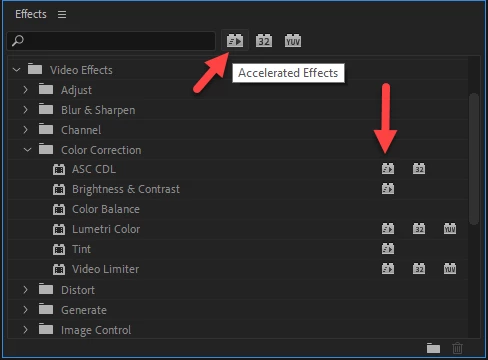The width and height of the screenshot is (488, 360).
Task: Select the Generate folder label
Action: coord(84,310)
